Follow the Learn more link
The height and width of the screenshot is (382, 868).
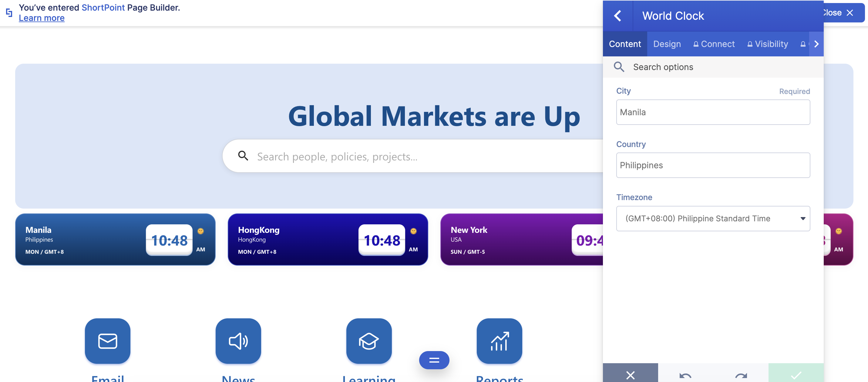coord(42,18)
